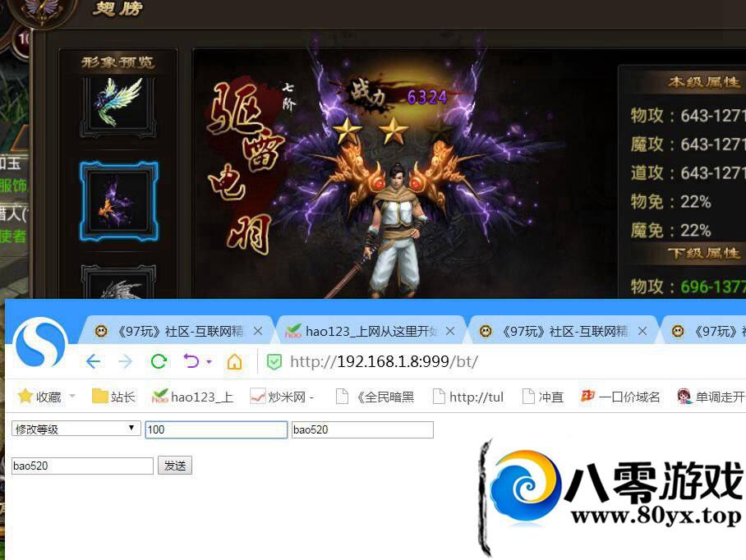This screenshot has width=746, height=560.
Task: Open the 修改等级 dropdown
Action: [x=76, y=429]
